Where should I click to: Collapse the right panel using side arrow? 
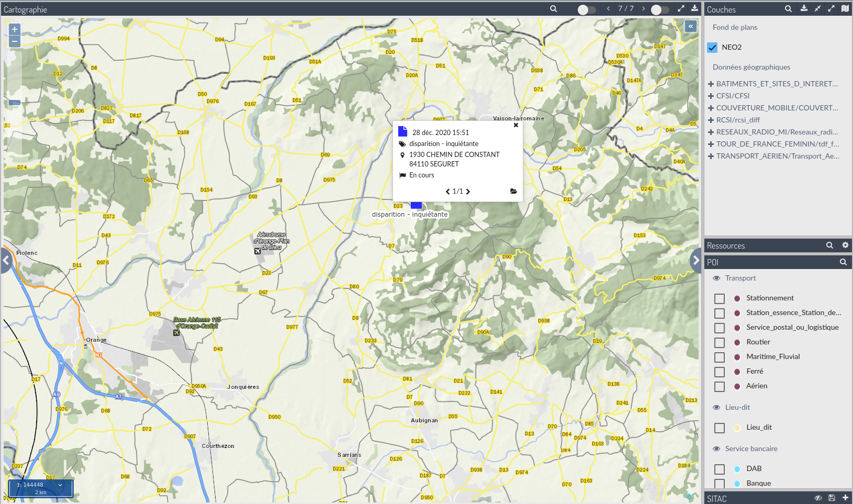pos(696,260)
